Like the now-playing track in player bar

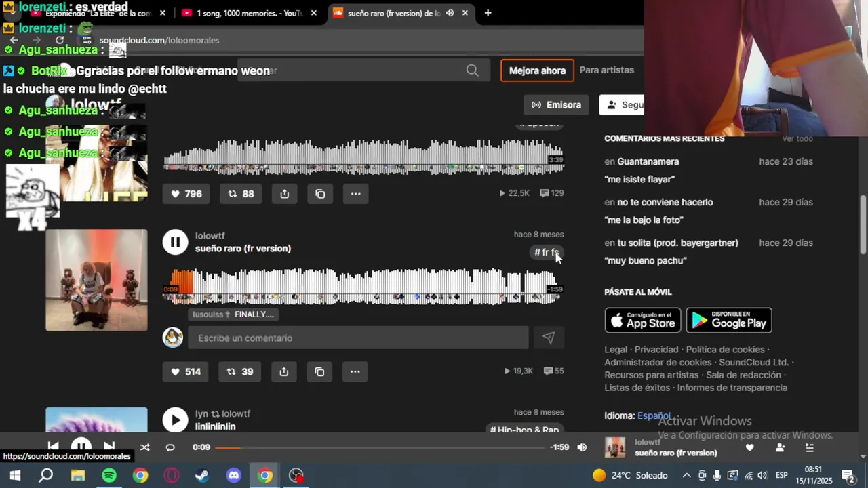[x=749, y=447]
